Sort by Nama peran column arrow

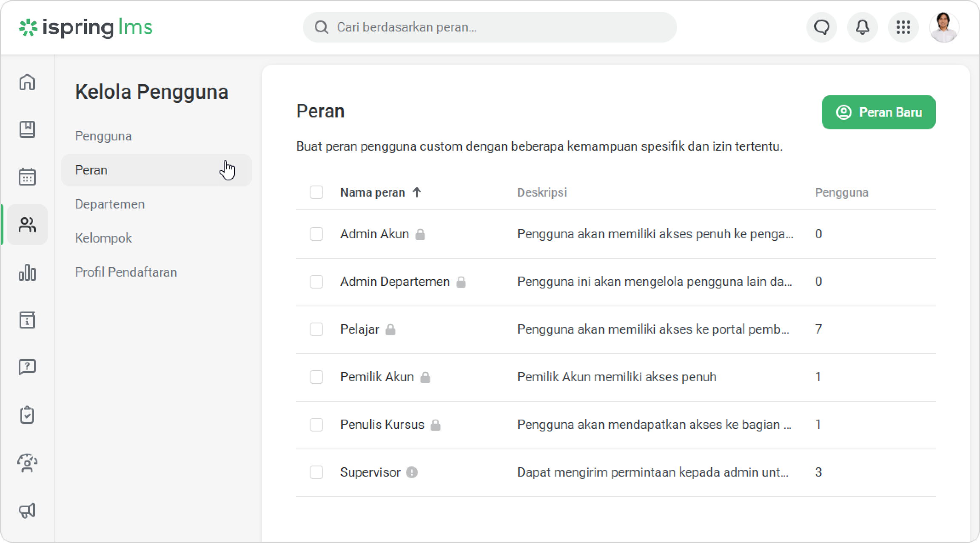click(x=417, y=192)
